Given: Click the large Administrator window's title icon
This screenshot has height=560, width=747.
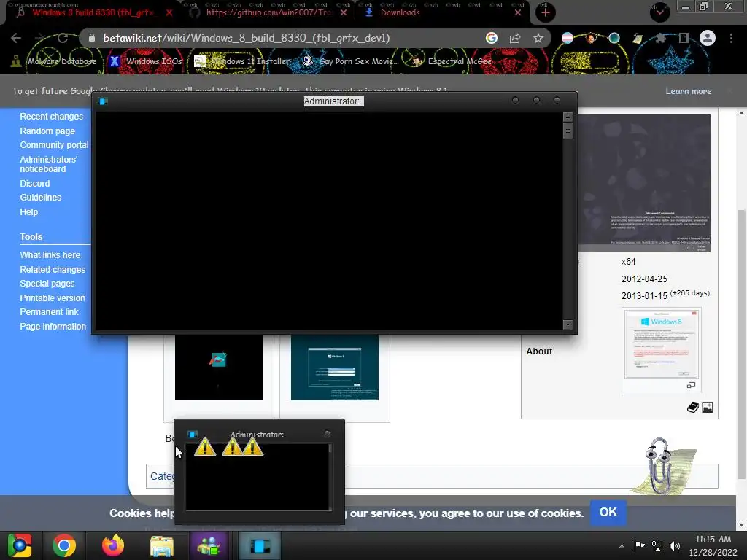Looking at the screenshot, I should pos(103,101).
